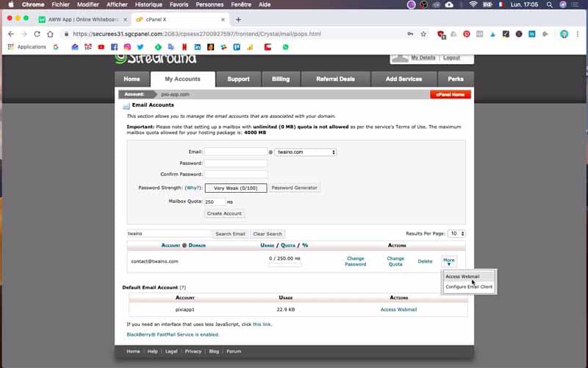Open the Add Services tab
Viewport: 588px width, 368px height.
[404, 79]
